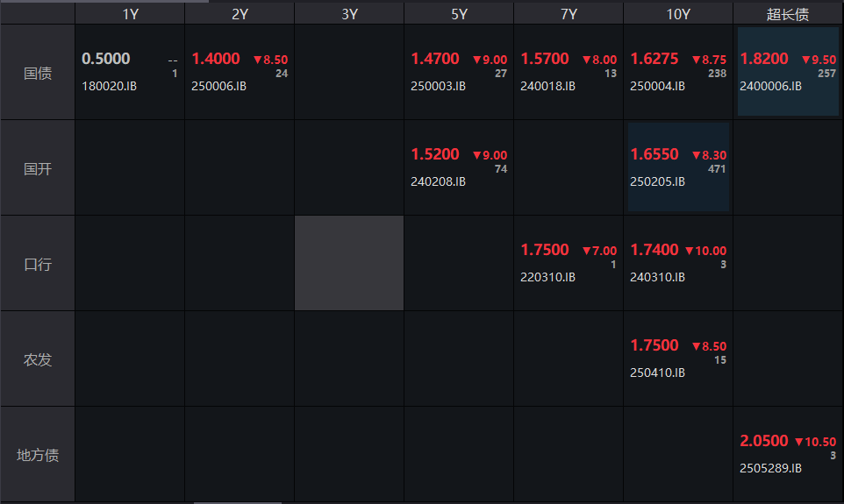Select the 农发 row label
This screenshot has height=504, width=844.
click(x=38, y=359)
